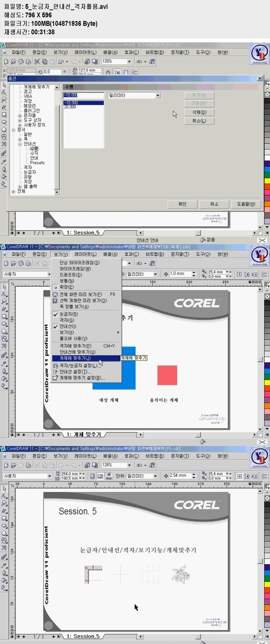Click the 취소(L) button in the 옵션 dialog
Viewport: 270px width, 644px height.
pos(199,121)
